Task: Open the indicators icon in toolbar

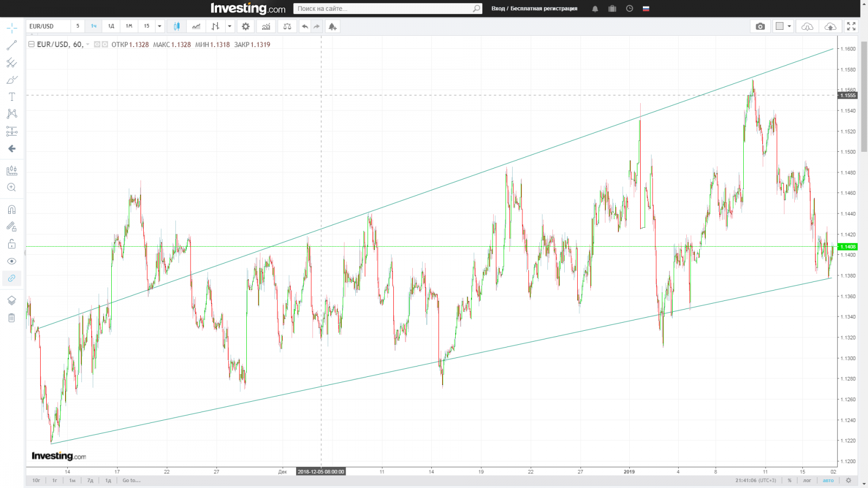Action: pos(266,26)
